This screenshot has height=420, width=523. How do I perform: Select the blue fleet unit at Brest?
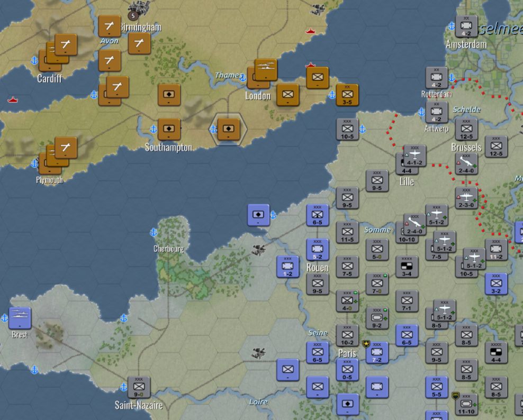[x=20, y=318]
